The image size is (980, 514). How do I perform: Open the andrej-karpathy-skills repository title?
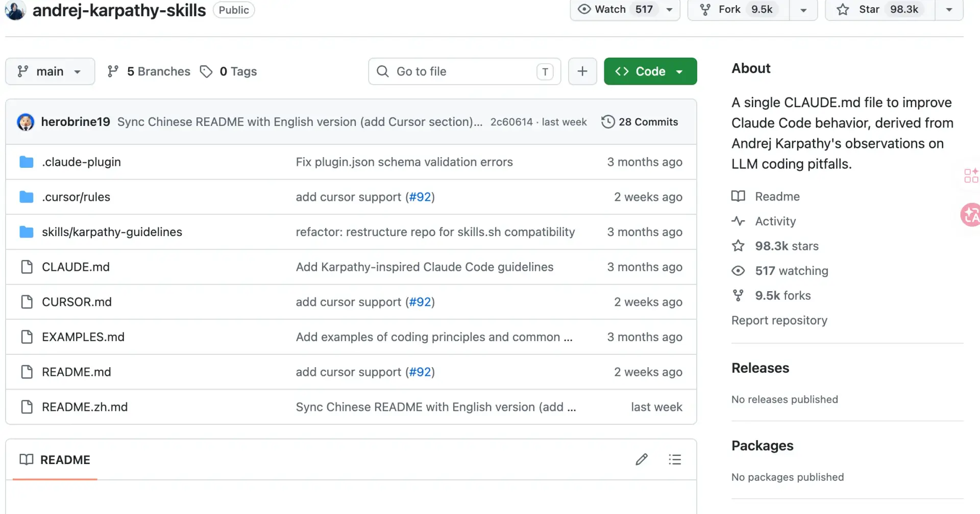(119, 10)
